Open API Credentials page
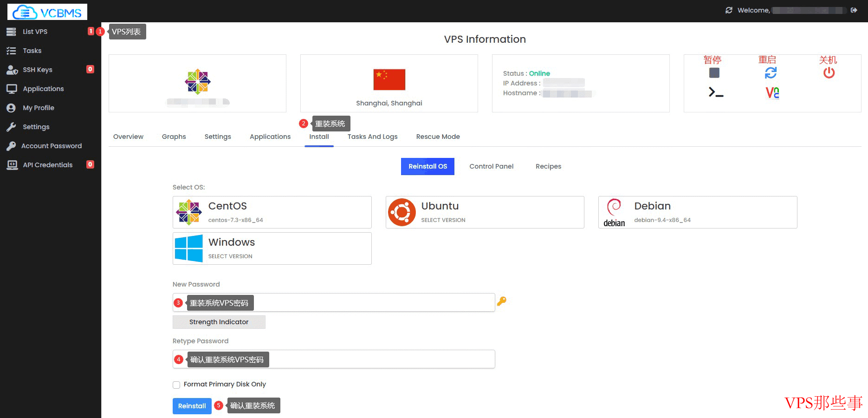 coord(48,165)
